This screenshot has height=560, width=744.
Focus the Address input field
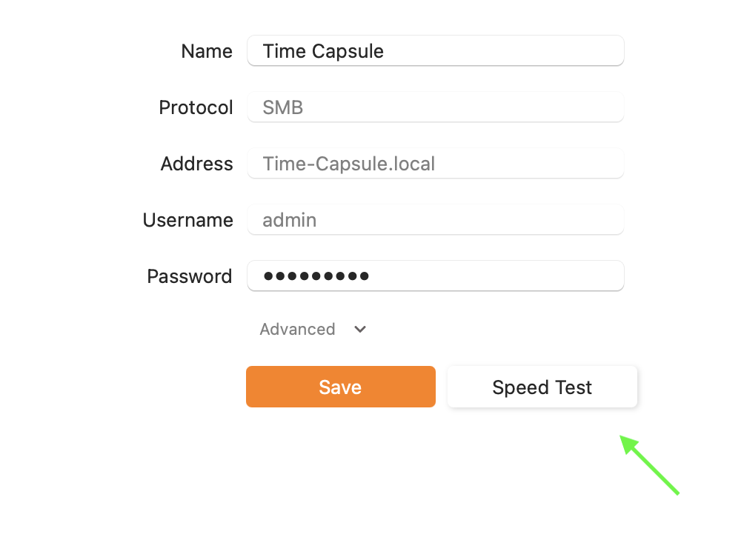coord(435,164)
